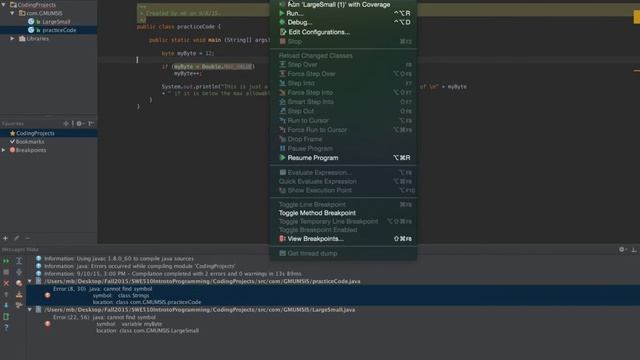Click the yellow warning marker in editor stripe
This screenshot has height=360, width=640.
636,17
